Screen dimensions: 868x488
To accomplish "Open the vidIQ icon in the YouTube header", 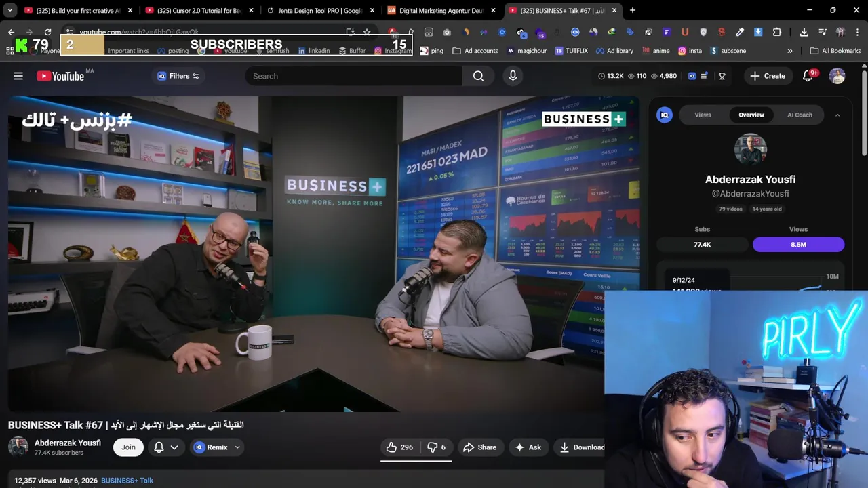I will click(x=692, y=76).
